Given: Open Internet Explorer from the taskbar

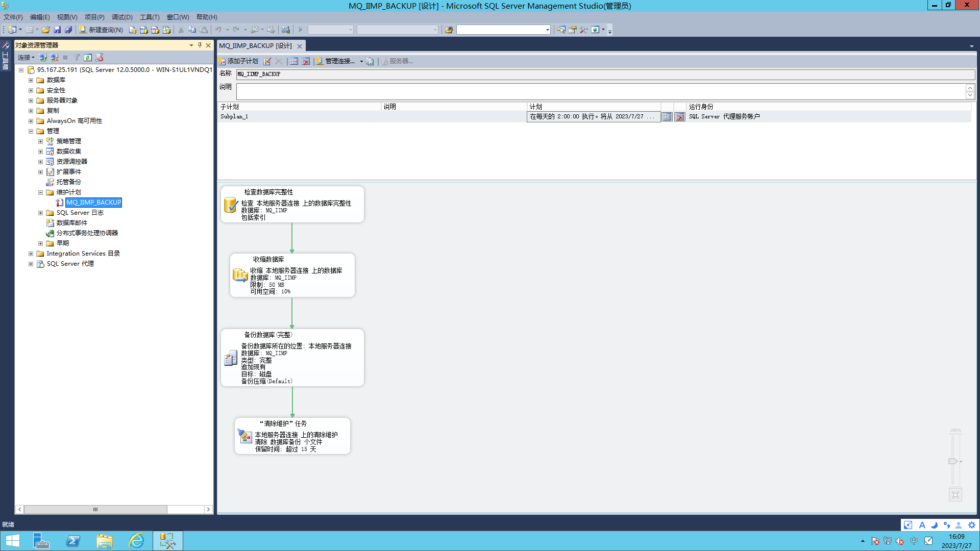Looking at the screenshot, I should click(x=136, y=541).
